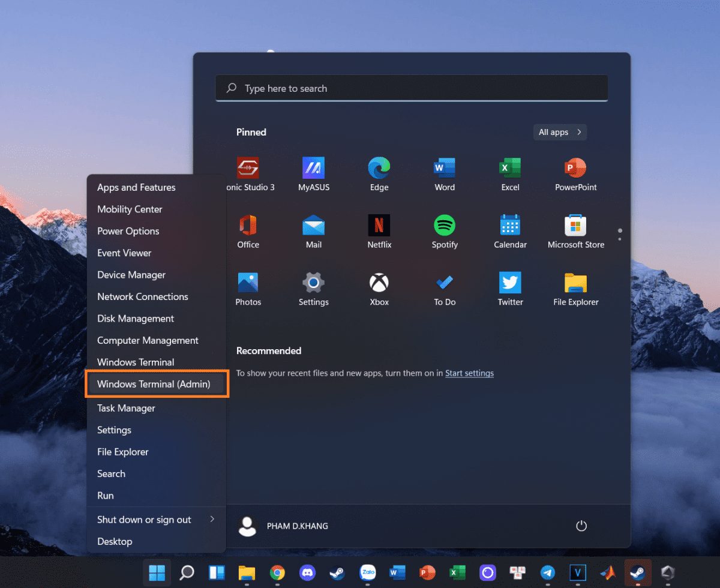This screenshot has width=720, height=588.
Task: Open the pinned To Do app
Action: [x=445, y=289]
